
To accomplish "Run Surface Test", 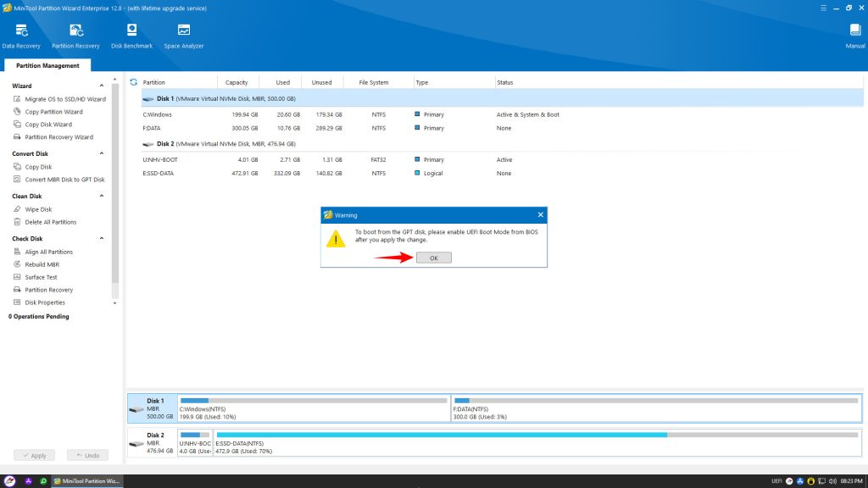I will click(x=36, y=277).
